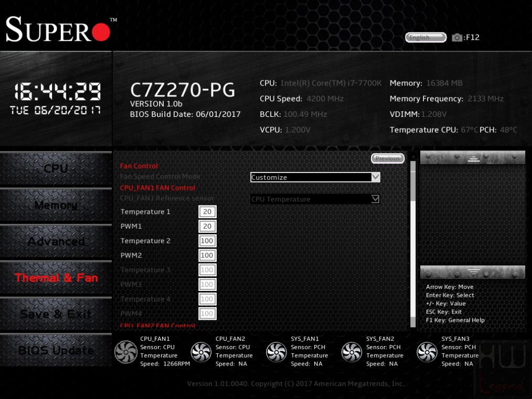The width and height of the screenshot is (532, 399).
Task: Click the Previous button
Action: (x=388, y=158)
